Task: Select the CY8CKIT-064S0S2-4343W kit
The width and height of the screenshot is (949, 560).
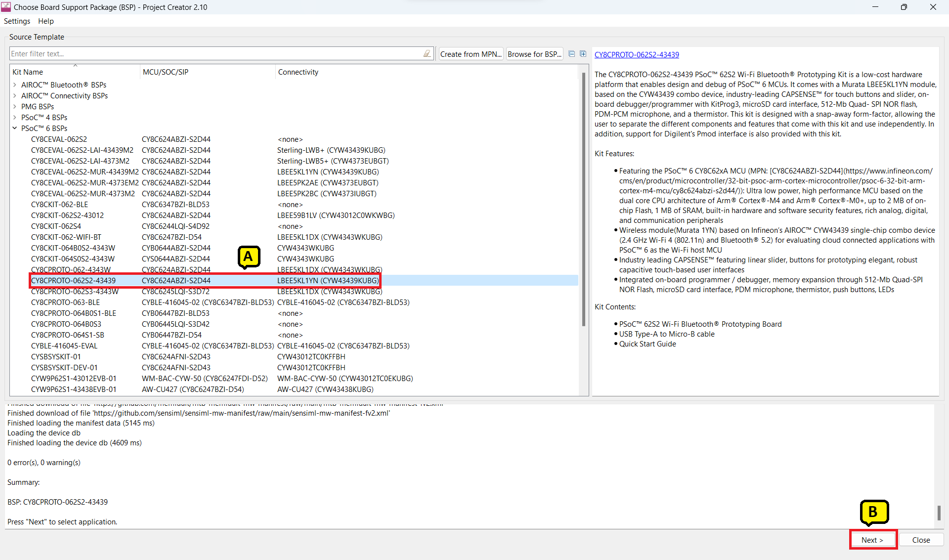Action: (73, 259)
